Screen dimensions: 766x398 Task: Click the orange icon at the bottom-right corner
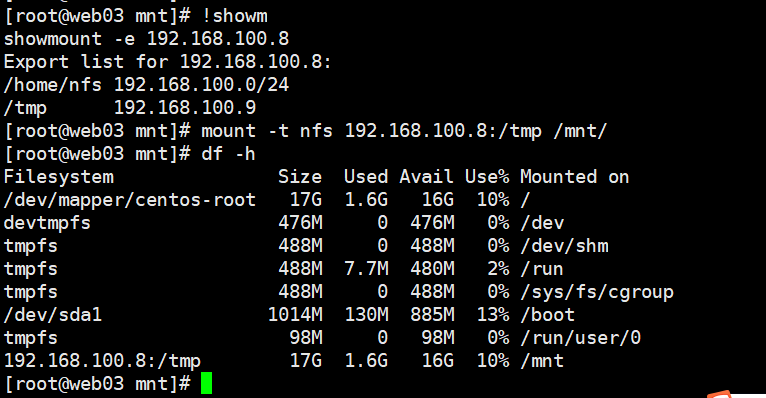(721, 395)
